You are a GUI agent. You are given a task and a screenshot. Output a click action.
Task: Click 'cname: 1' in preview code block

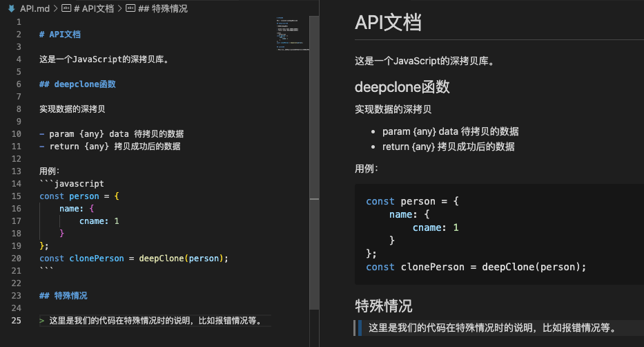(x=436, y=228)
